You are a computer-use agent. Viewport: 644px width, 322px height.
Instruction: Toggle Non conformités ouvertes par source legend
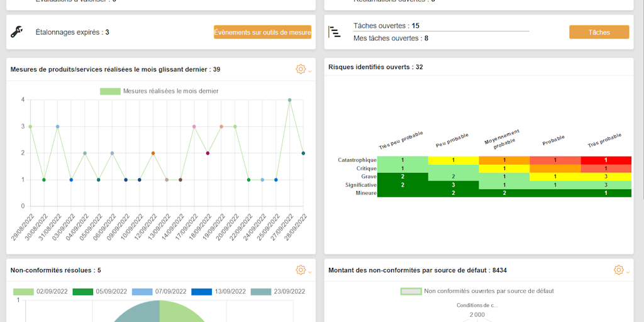coord(477,291)
